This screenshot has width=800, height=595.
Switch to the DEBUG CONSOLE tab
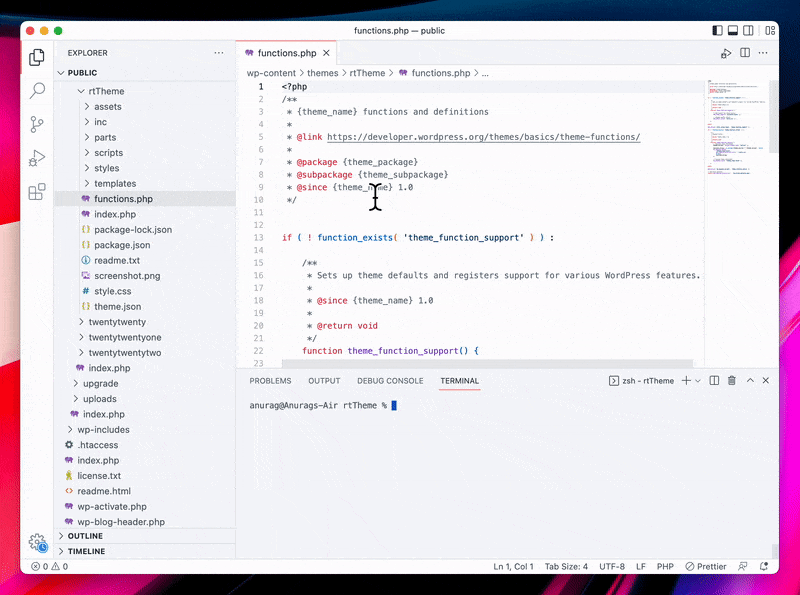click(x=390, y=381)
